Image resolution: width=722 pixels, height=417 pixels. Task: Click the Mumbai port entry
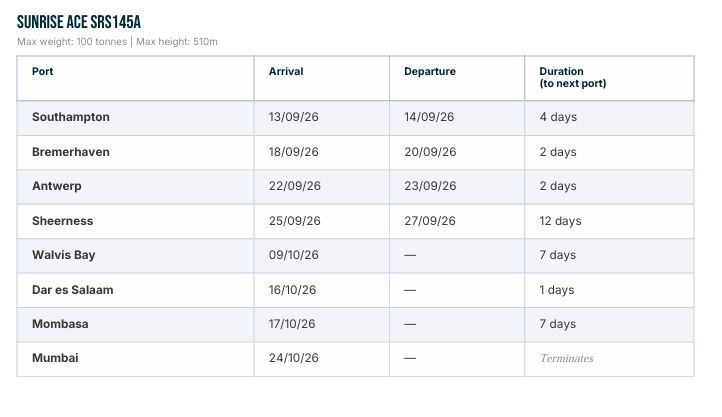[55, 358]
